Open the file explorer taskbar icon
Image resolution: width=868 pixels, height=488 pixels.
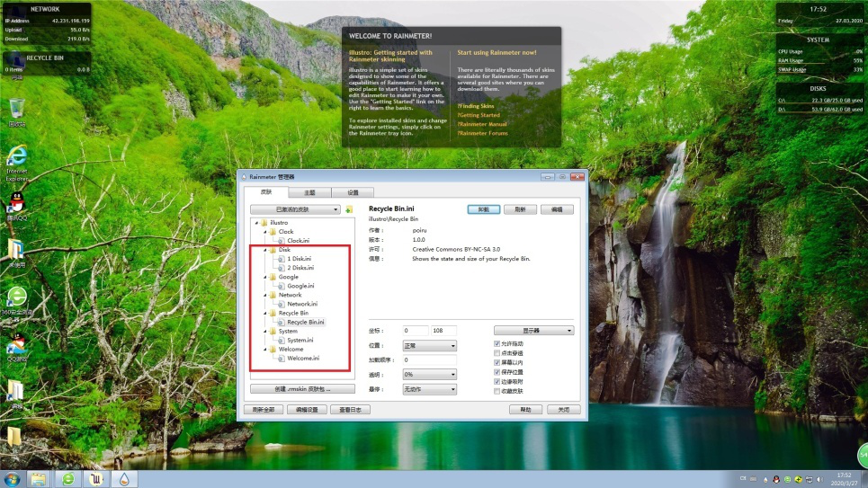38,479
